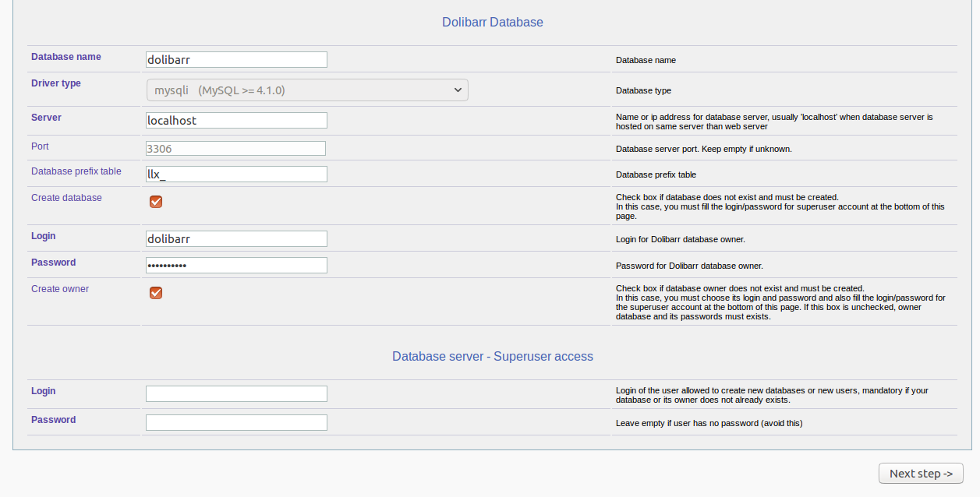The image size is (980, 497).
Task: Click the 'Port' label
Action: (x=40, y=146)
